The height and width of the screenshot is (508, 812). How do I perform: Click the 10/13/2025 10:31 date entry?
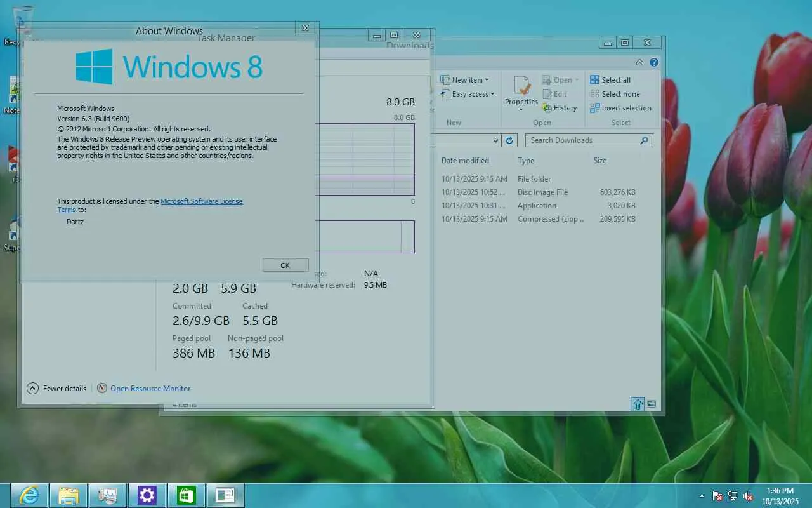[x=473, y=206]
